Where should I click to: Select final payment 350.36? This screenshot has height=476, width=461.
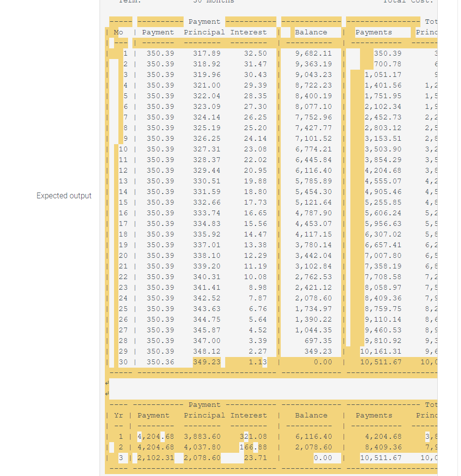160,362
